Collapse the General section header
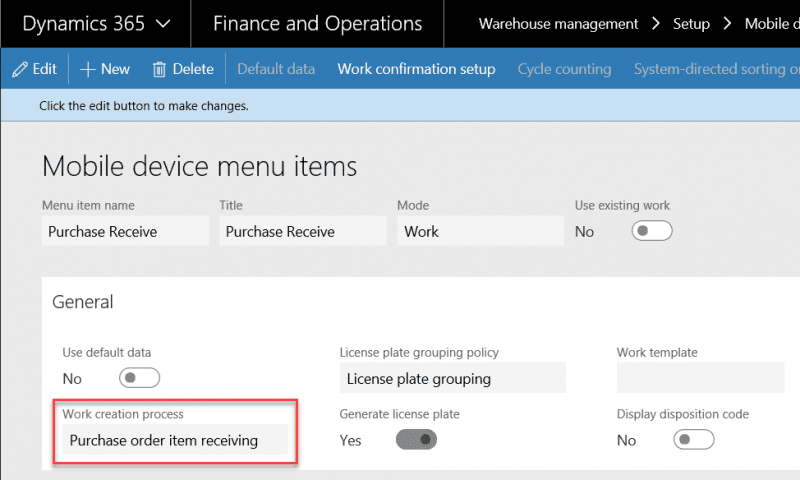Screen dimensions: 800x480 point(83,302)
